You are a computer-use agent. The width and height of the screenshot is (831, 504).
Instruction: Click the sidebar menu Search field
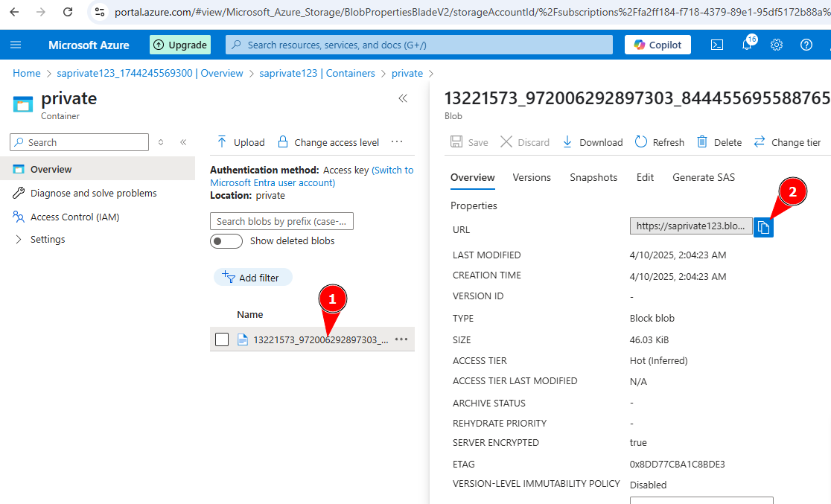point(80,142)
